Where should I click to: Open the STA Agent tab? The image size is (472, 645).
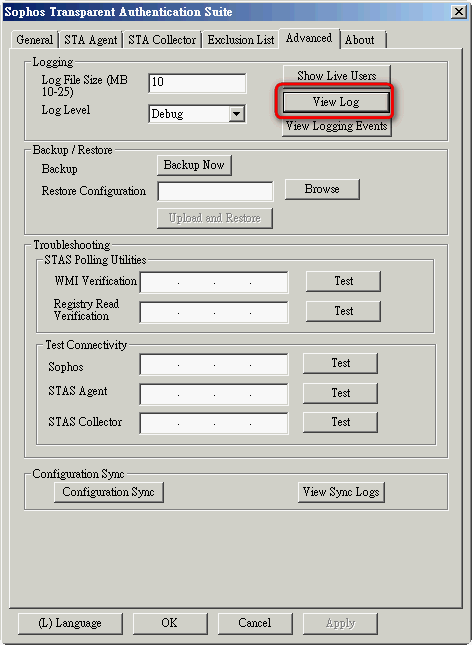(x=91, y=40)
